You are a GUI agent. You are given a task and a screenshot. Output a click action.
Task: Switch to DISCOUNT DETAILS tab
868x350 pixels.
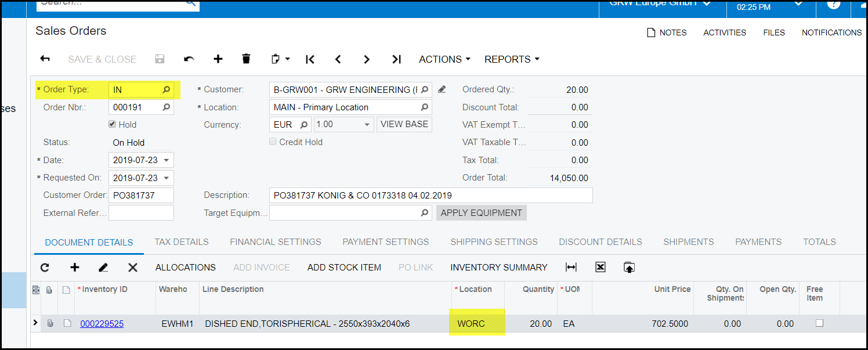601,242
